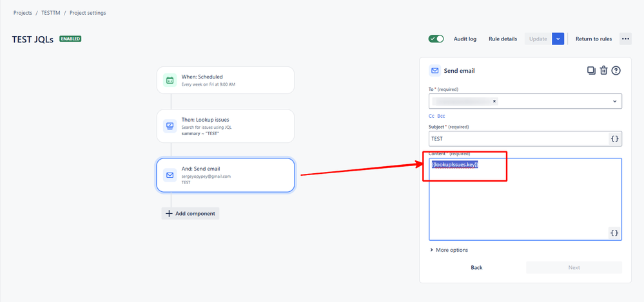
Task: Open the help question mark icon
Action: [616, 71]
